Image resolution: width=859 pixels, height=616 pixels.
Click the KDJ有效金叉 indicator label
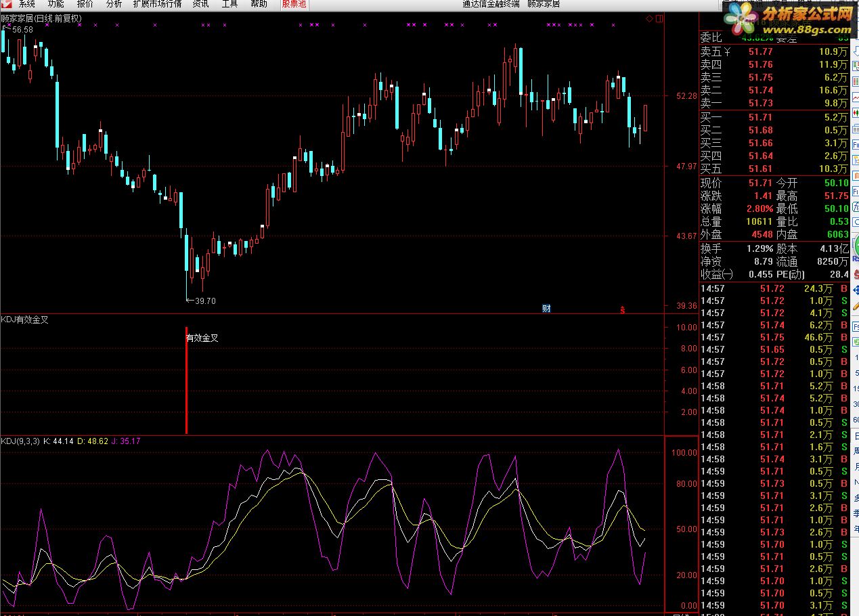point(24,320)
